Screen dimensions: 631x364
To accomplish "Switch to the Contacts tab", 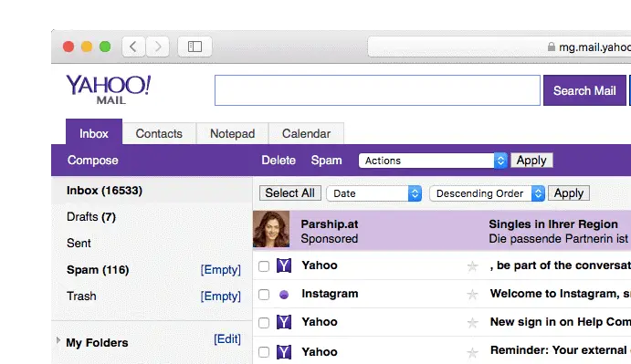I will click(x=159, y=133).
